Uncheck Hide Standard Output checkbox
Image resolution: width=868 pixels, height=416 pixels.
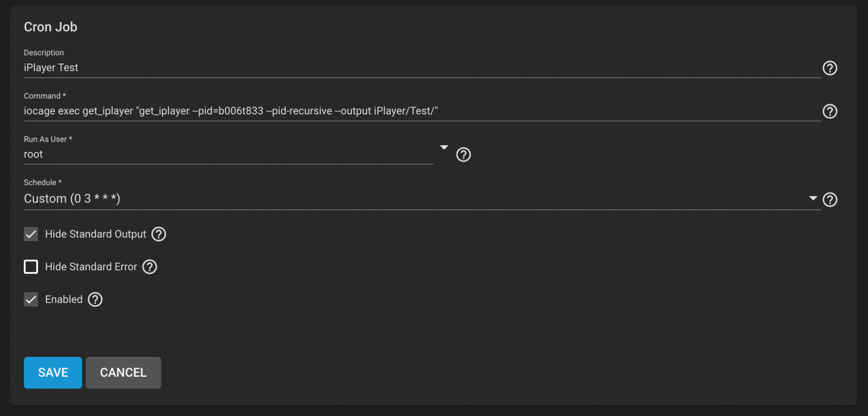31,234
